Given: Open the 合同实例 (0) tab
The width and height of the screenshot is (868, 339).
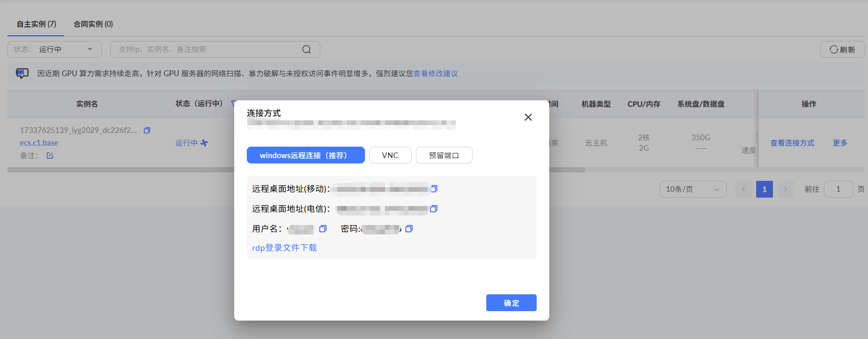Looking at the screenshot, I should tap(93, 24).
